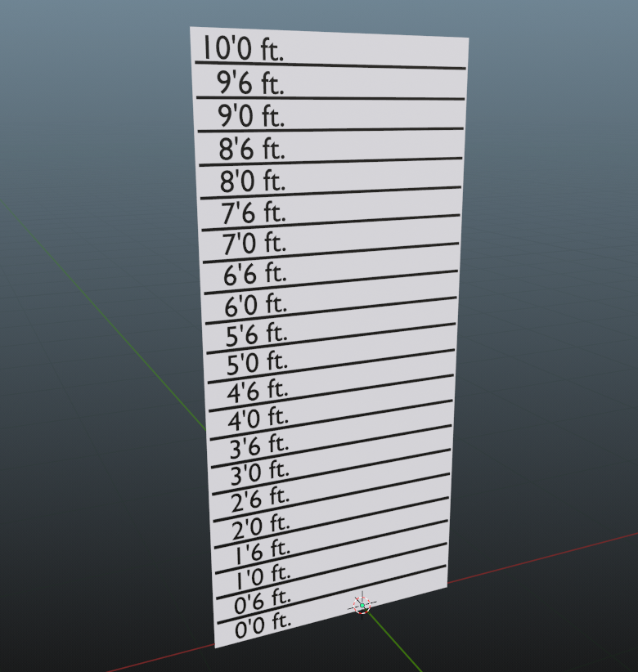Screen dimensions: 638x672
Task: Click the '0'6 ft.' label
Action: pyautogui.click(x=263, y=601)
